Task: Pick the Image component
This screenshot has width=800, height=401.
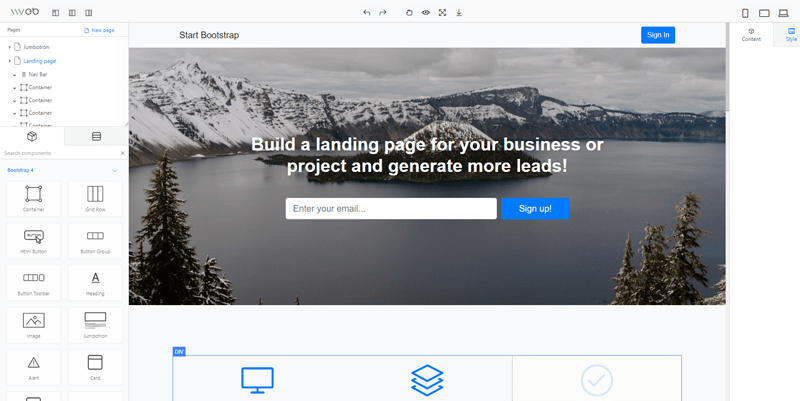Action: (34, 325)
